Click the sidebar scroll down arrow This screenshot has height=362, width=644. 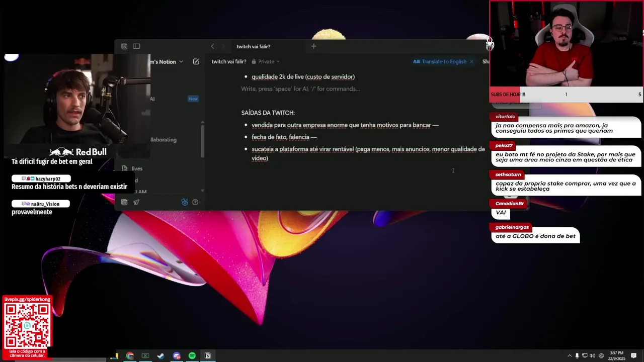(203, 191)
